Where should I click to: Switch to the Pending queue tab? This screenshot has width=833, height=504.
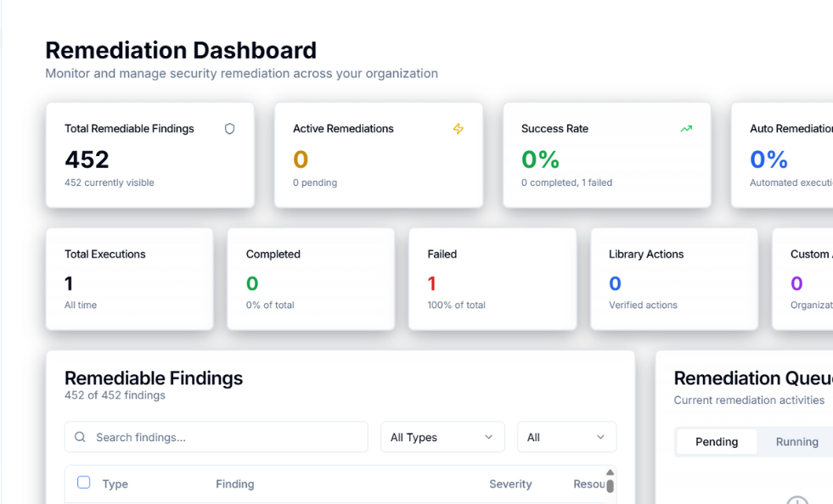(x=717, y=441)
